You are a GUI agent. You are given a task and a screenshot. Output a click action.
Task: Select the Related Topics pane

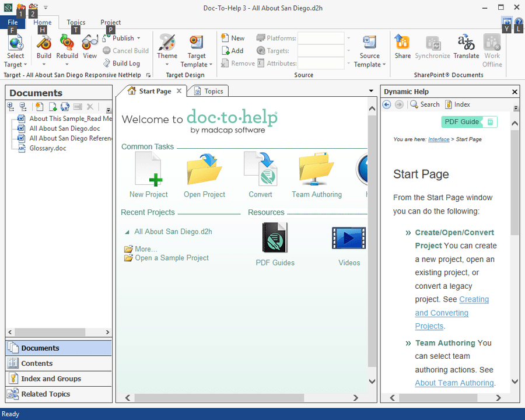tap(58, 394)
